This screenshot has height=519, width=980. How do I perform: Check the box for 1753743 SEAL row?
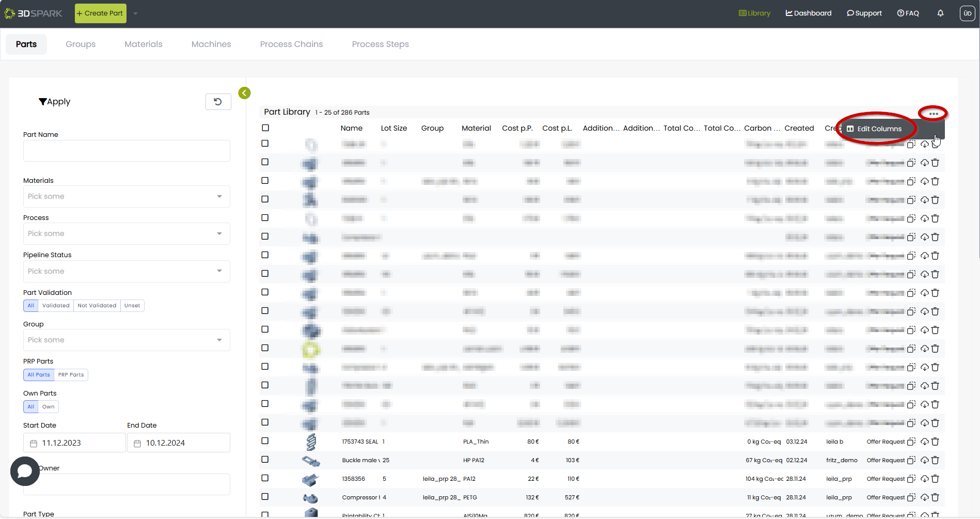point(265,441)
